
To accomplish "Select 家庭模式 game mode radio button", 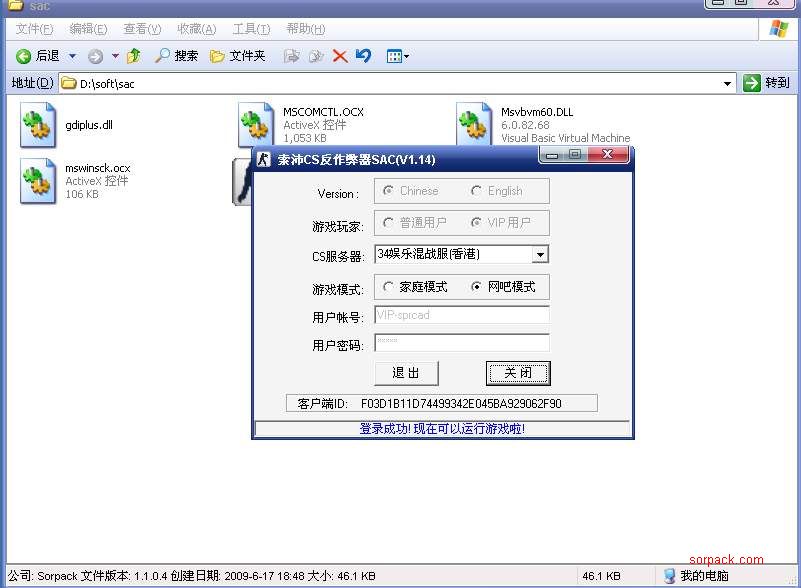I will 388,287.
